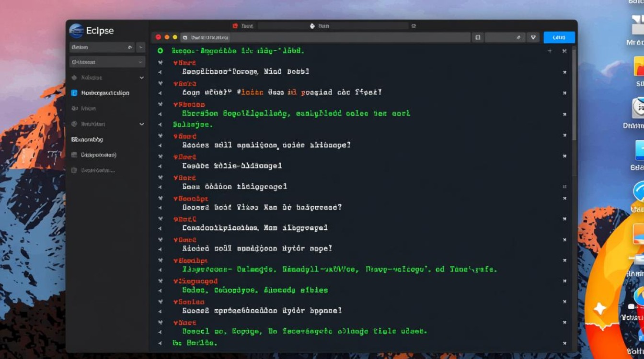Screen dimensions: 644x359
Task: Click the page icon in the address bar
Action: pos(184,37)
